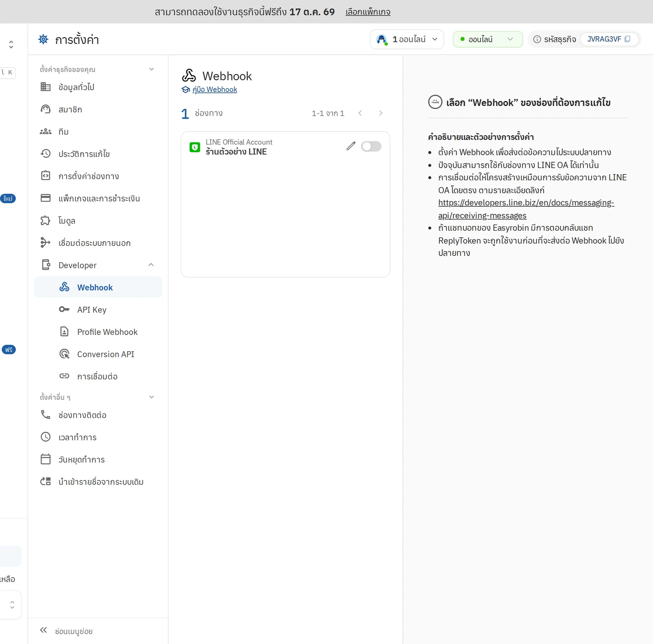
Task: Click the เลือกแพ็กเกจ link in the top banner
Action: (368, 12)
